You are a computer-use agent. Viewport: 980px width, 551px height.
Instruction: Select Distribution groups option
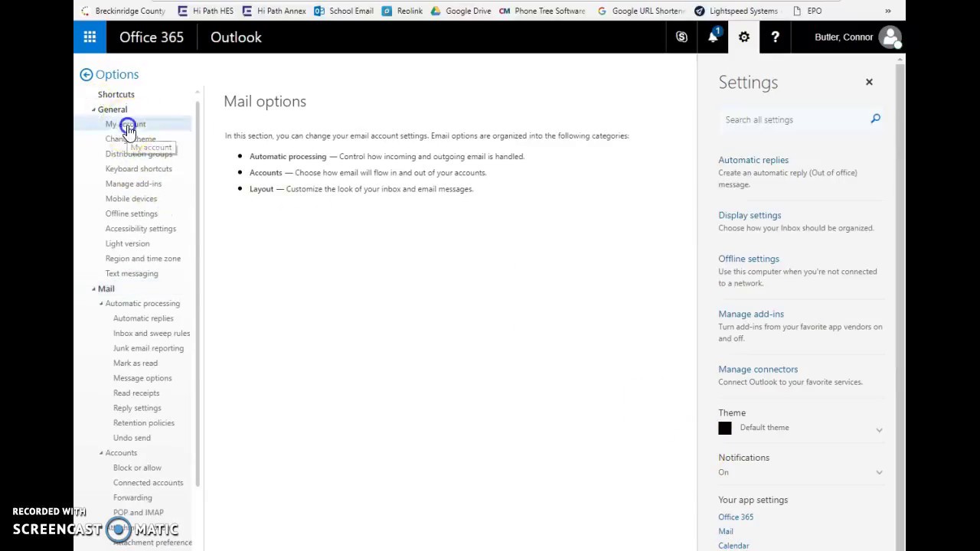point(139,154)
